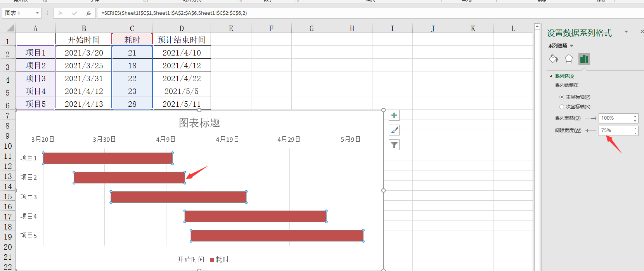This screenshot has height=271, width=644.
Task: Click cell with date 2021/5/11
Action: tap(182, 104)
